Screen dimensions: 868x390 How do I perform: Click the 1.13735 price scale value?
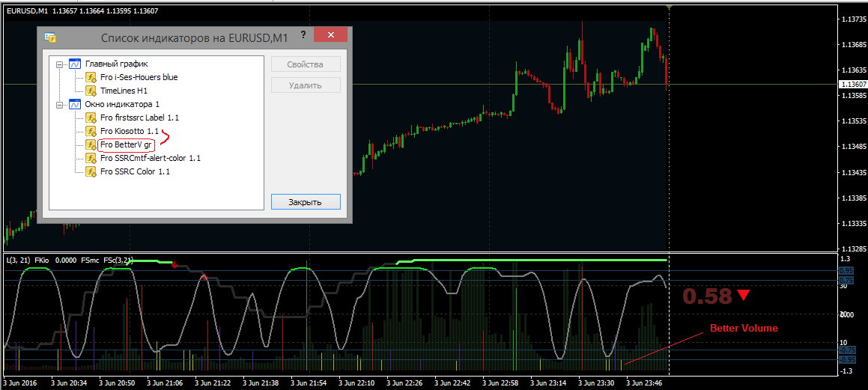coord(853,19)
